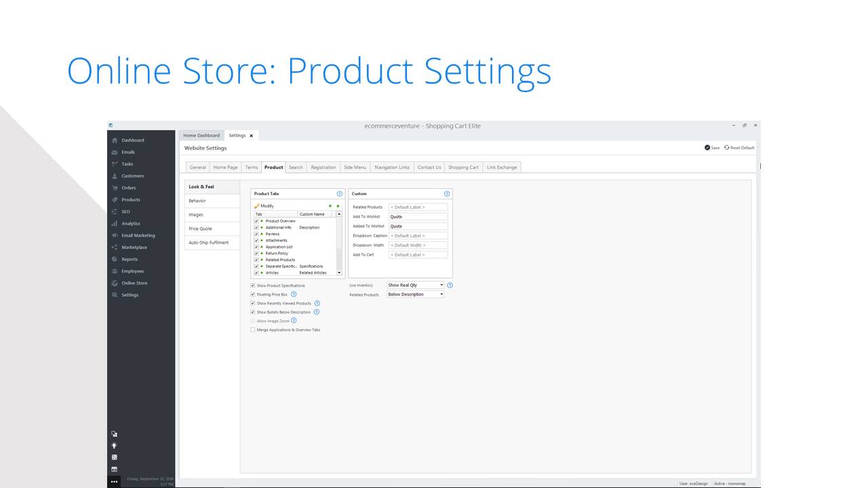Toggle Show Product Specifications checkbox
This screenshot has width=868, height=488.
[x=253, y=285]
